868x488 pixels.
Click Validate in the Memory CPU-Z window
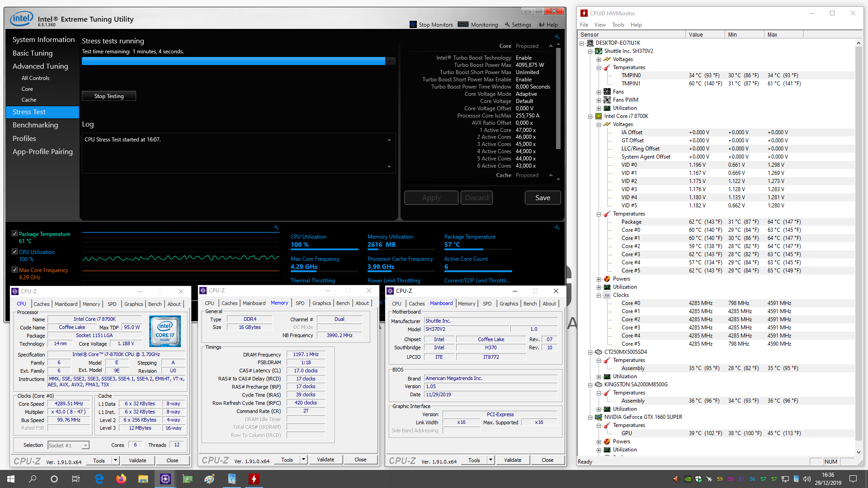[x=325, y=460]
